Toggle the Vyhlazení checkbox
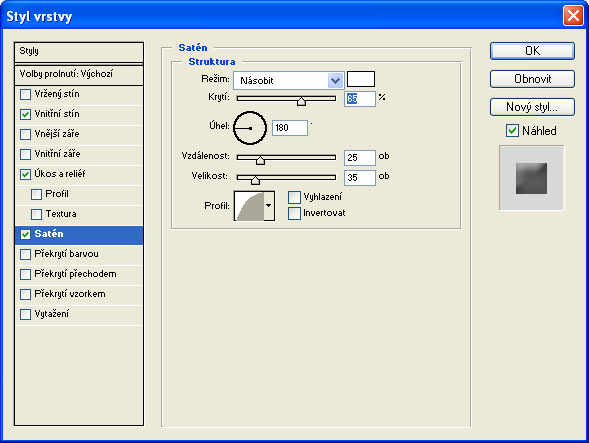The width and height of the screenshot is (589, 443). tap(294, 197)
